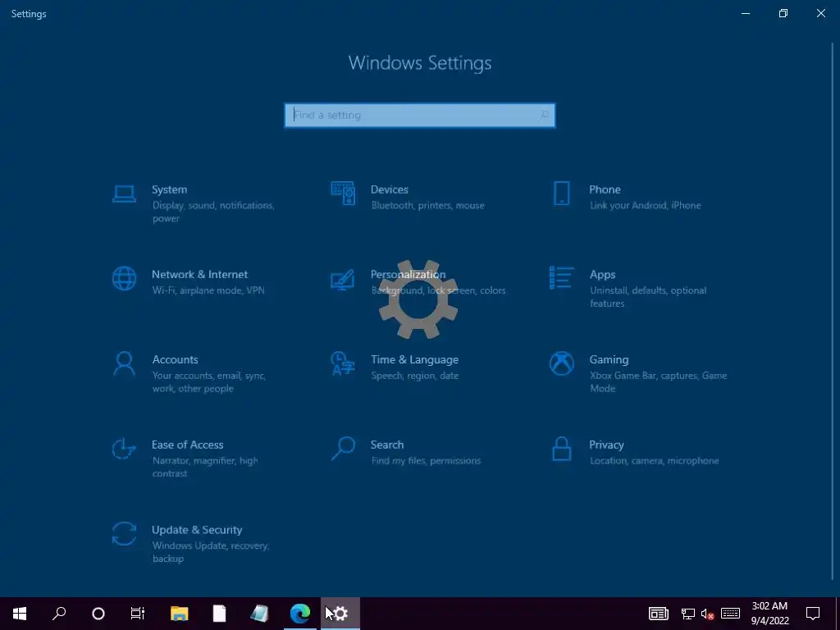Open the Privacy label
Viewport: 840px width, 630px height.
606,445
